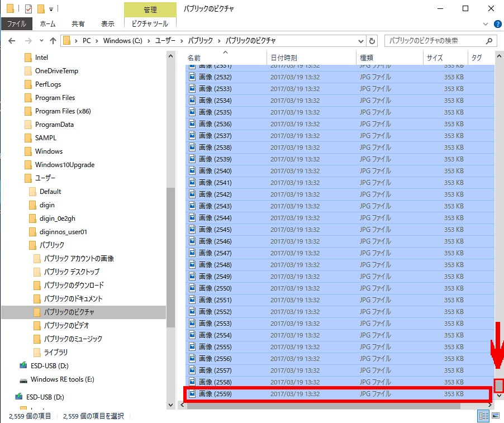Switch to details view via status bar icon
Screen dimensions: 504x423
pyautogui.click(x=483, y=416)
